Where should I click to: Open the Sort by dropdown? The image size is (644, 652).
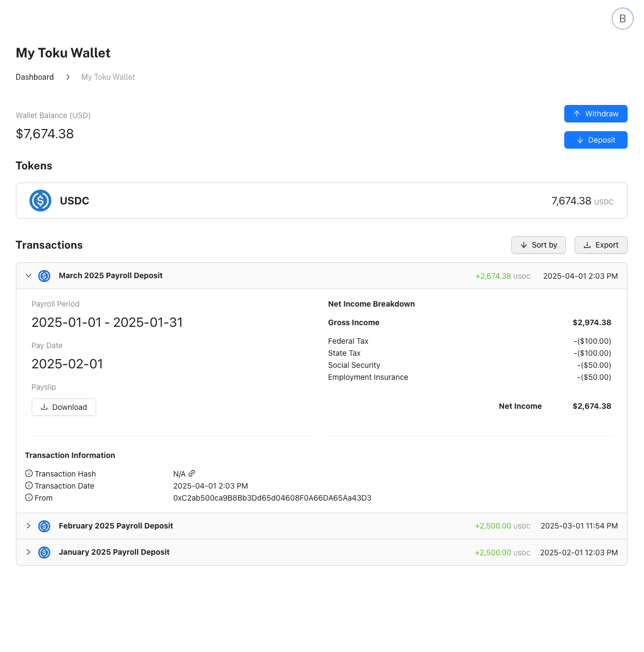[x=538, y=245]
